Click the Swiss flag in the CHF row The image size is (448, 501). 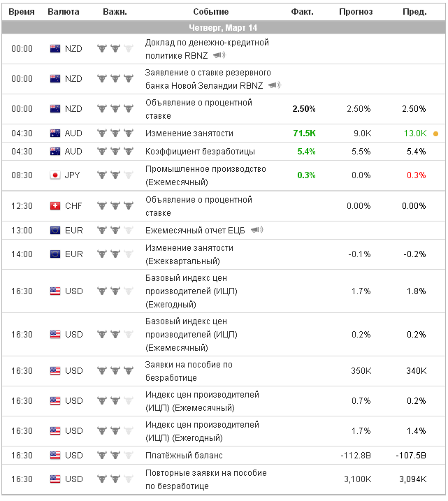pos(55,206)
